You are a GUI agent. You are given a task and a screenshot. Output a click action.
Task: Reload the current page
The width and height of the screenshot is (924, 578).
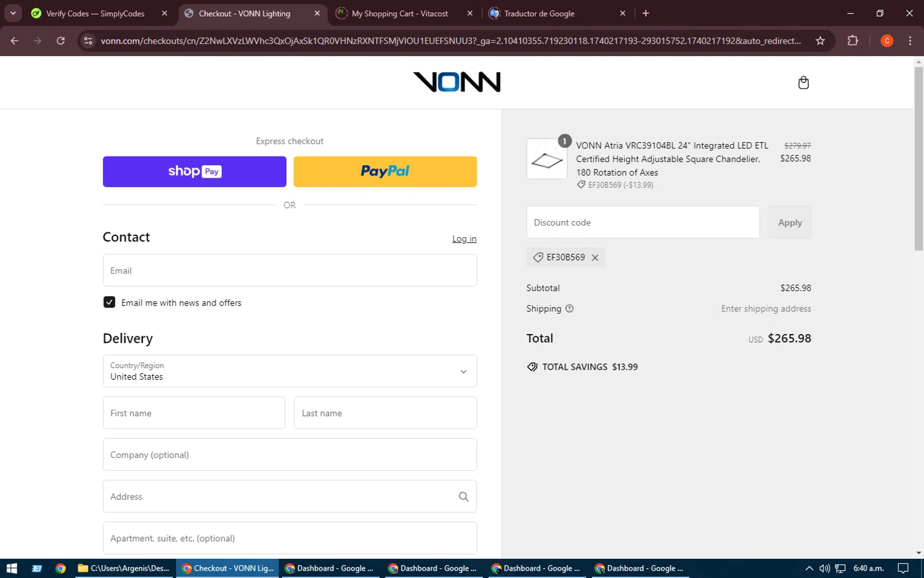pyautogui.click(x=60, y=41)
